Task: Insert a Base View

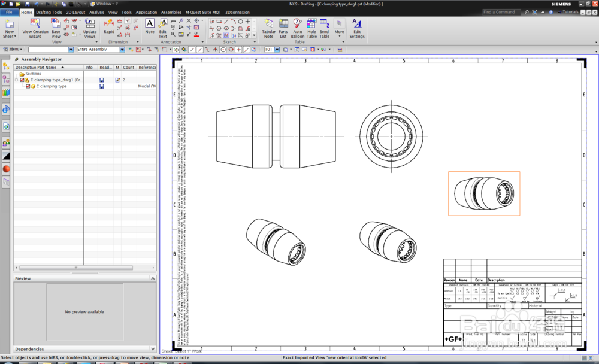Action: pos(56,28)
